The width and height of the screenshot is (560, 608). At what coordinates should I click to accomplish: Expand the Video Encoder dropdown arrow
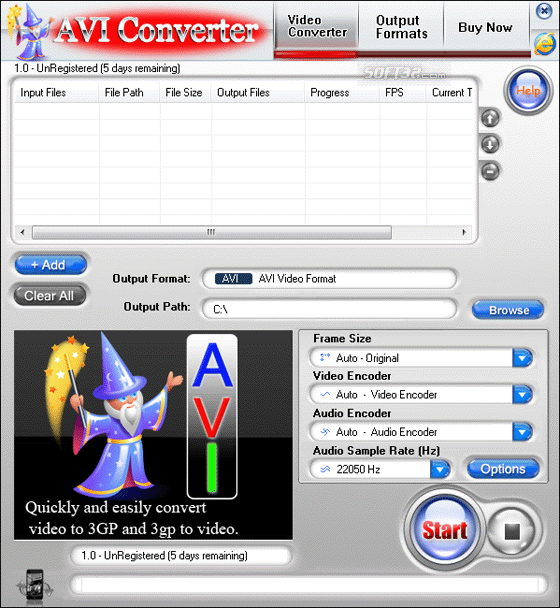[x=522, y=395]
